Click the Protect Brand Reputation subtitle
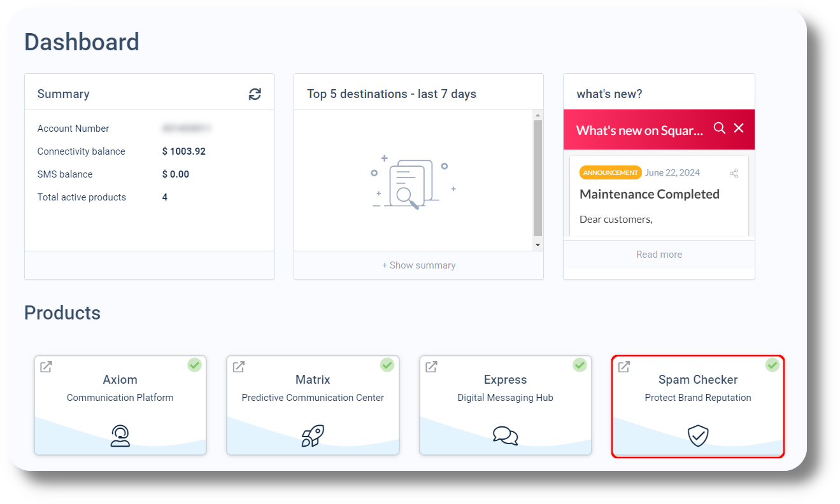 (698, 398)
